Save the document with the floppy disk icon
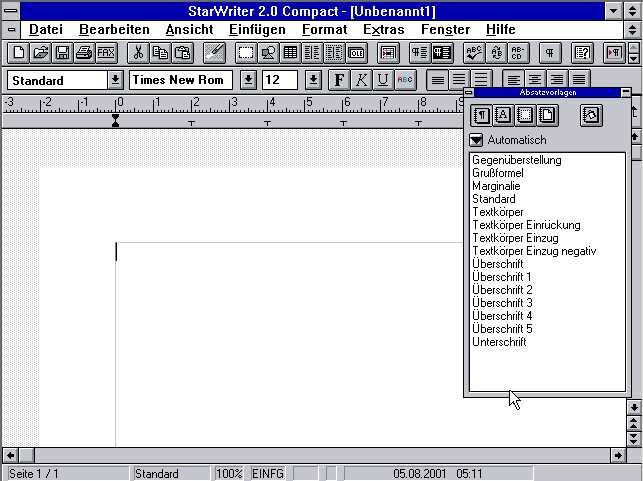643x481 pixels. (x=62, y=53)
